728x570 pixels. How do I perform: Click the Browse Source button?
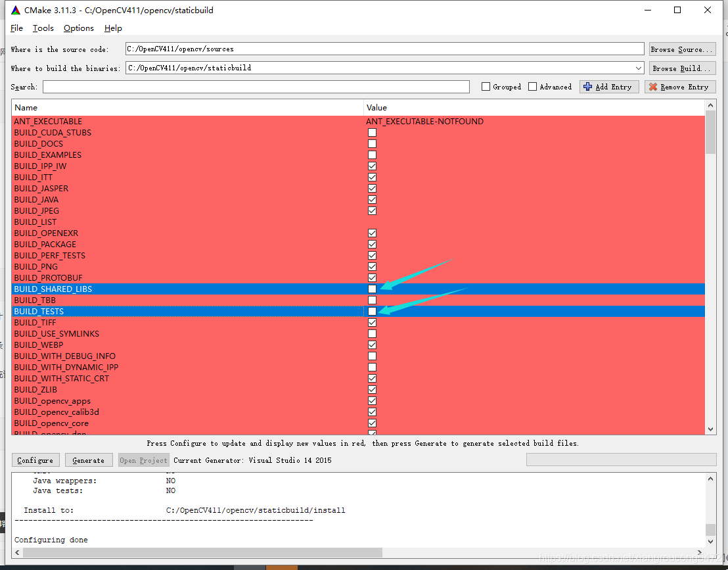point(682,49)
